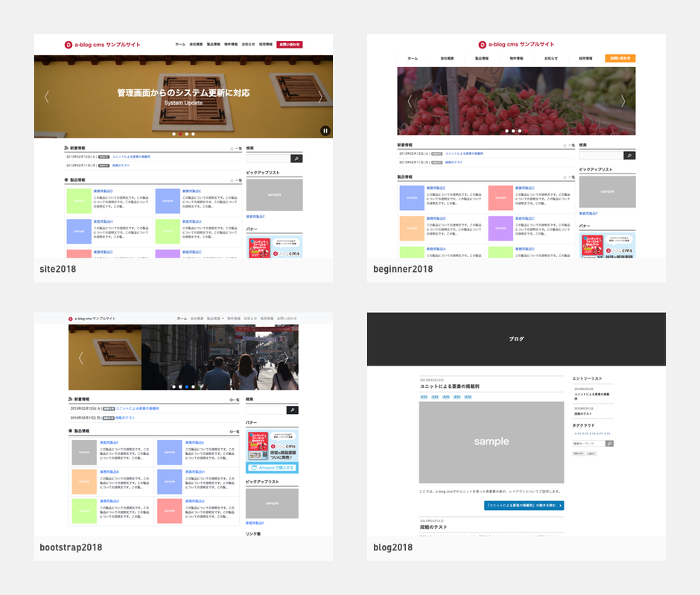Click the left arrow on site2018 slider
The height and width of the screenshot is (595, 700).
[x=47, y=96]
